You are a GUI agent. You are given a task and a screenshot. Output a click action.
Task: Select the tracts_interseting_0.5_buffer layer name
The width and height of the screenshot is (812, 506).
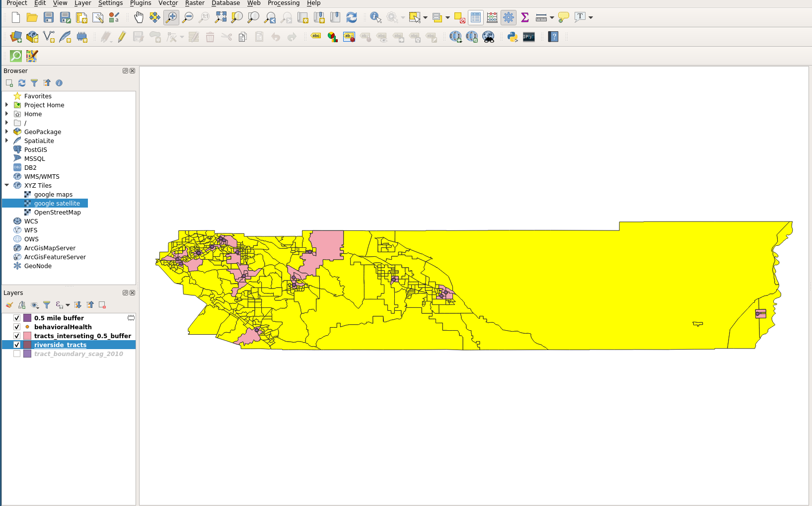coord(82,336)
